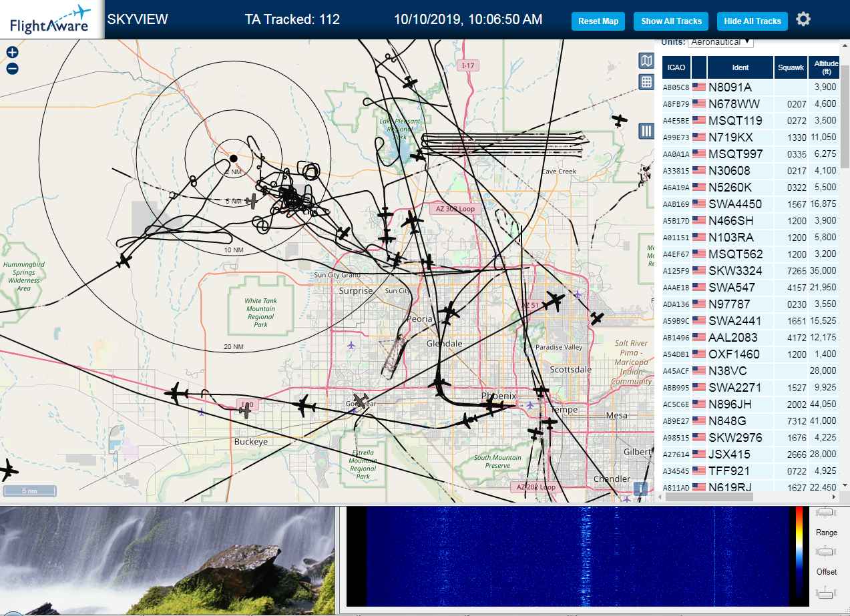This screenshot has width=850, height=616.
Task: Select the gray aircraft near Goodyear
Action: (x=361, y=400)
